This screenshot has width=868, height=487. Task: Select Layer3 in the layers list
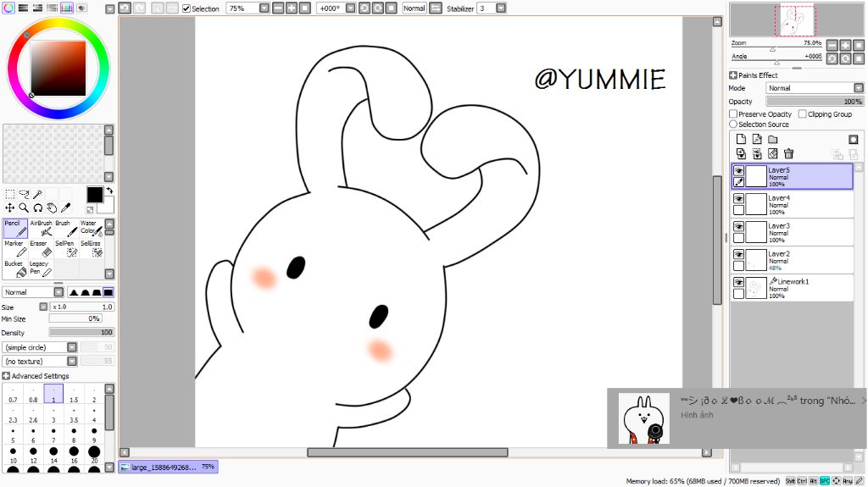(793, 232)
